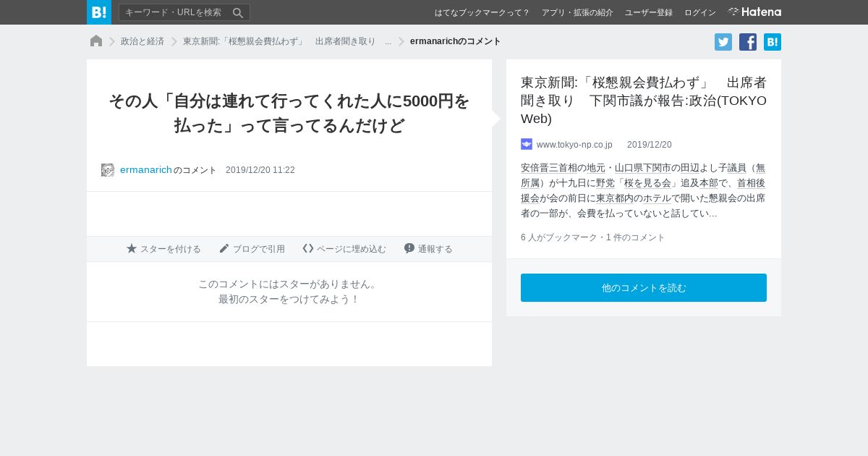This screenshot has width=868, height=456.
Task: Open はてなブックマークって？ link
Action: [x=482, y=12]
